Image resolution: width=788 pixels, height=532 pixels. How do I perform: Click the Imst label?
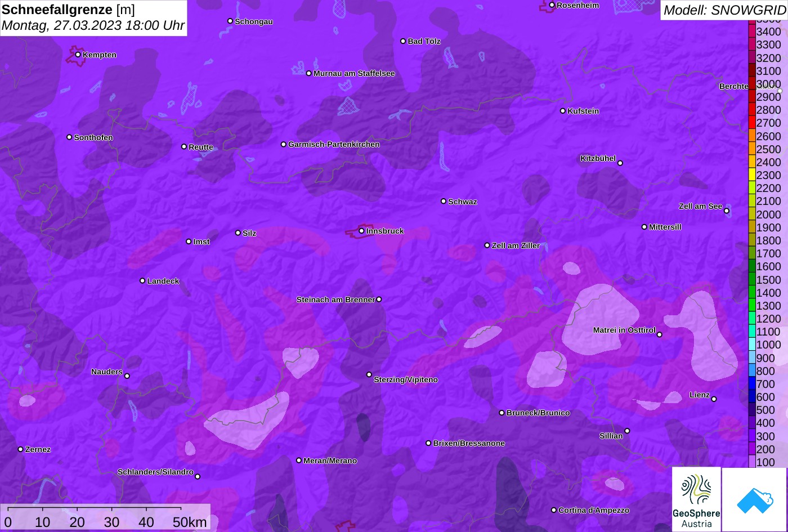point(202,242)
